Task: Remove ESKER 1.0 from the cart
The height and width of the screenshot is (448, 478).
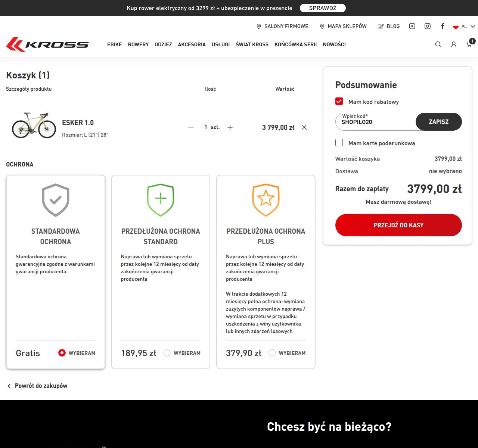Action: (304, 127)
